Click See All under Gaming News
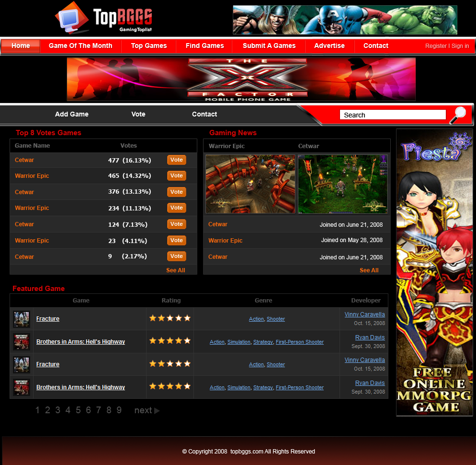 [x=369, y=270]
